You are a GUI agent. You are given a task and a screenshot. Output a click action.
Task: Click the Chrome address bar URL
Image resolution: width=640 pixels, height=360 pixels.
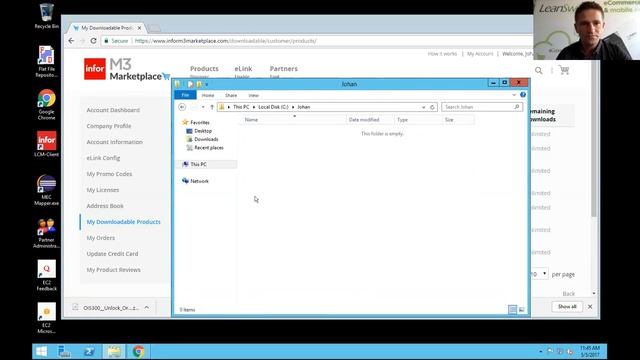coord(225,41)
